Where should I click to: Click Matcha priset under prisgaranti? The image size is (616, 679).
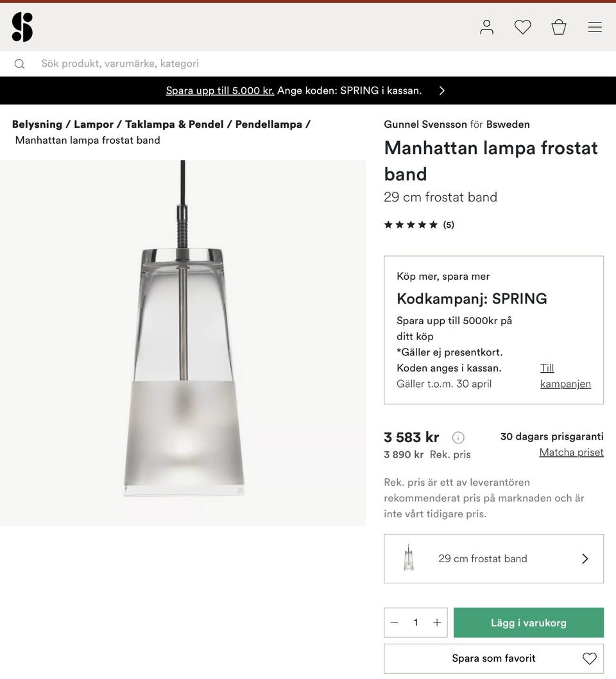pos(571,452)
